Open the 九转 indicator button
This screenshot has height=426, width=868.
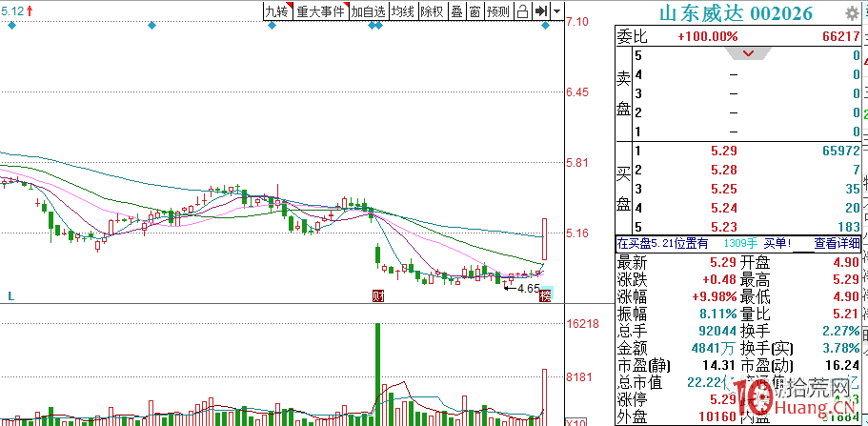click(277, 11)
